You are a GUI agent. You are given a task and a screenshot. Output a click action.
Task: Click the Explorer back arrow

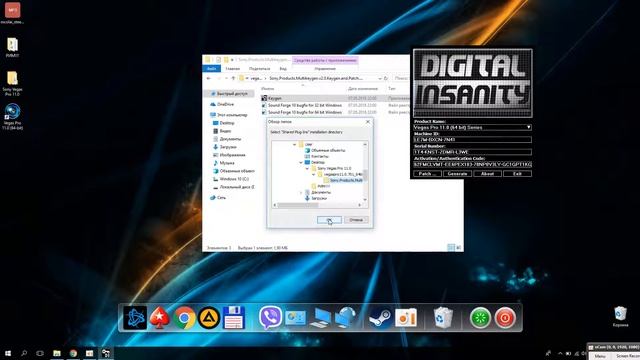209,78
